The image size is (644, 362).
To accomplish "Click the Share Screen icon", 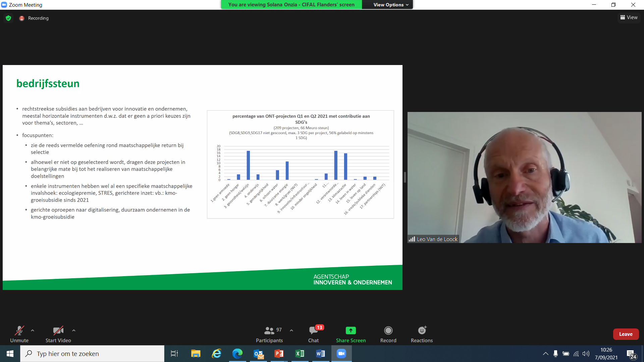I will (351, 330).
